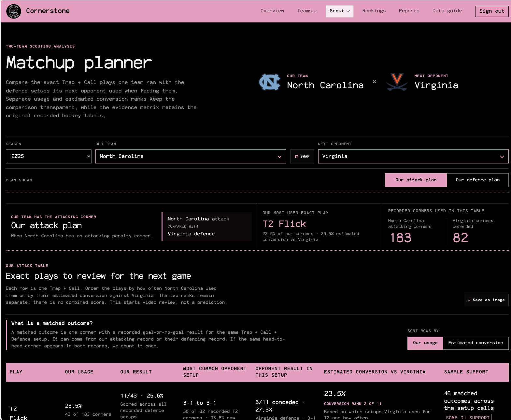The width and height of the screenshot is (511, 420).
Task: Expand the Teams navigation menu
Action: pyautogui.click(x=307, y=11)
